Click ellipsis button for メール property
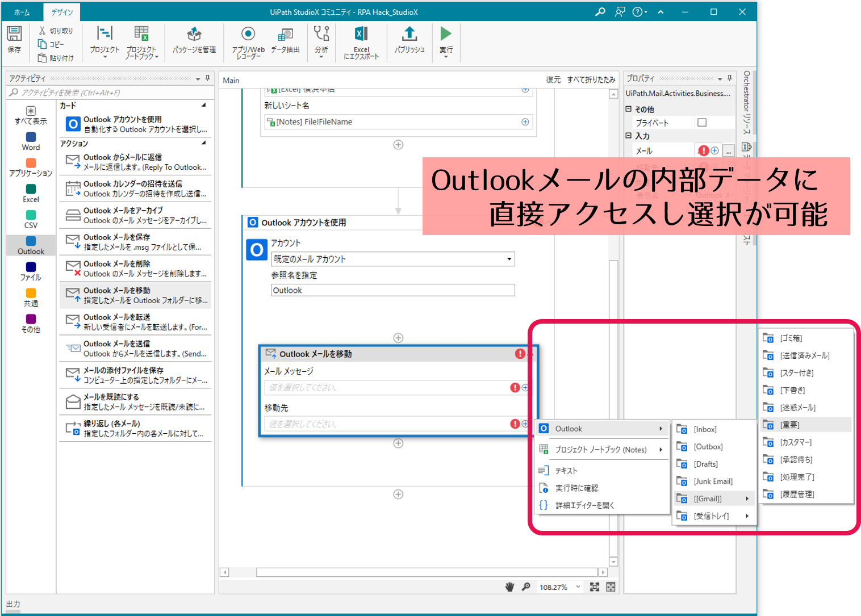 (x=729, y=151)
